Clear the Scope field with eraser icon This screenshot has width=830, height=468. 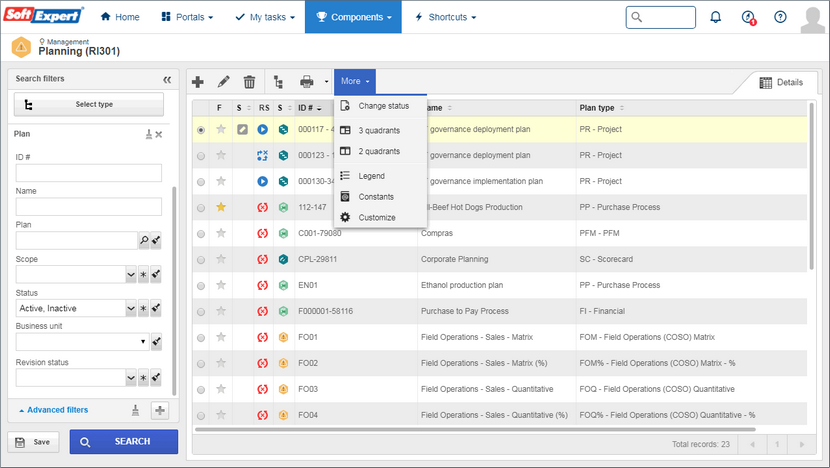156,275
